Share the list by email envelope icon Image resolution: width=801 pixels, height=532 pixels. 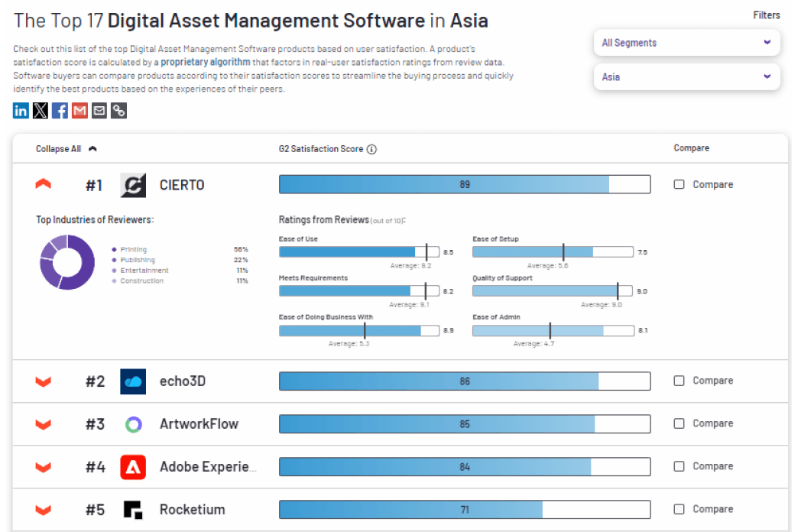[x=99, y=110]
